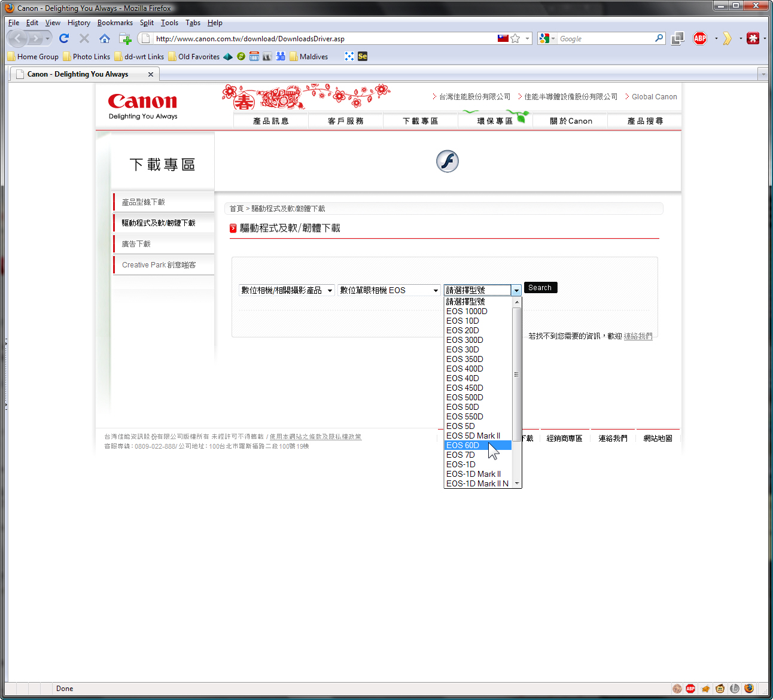
Task: Click the green circular bookmark icon
Action: 241,56
